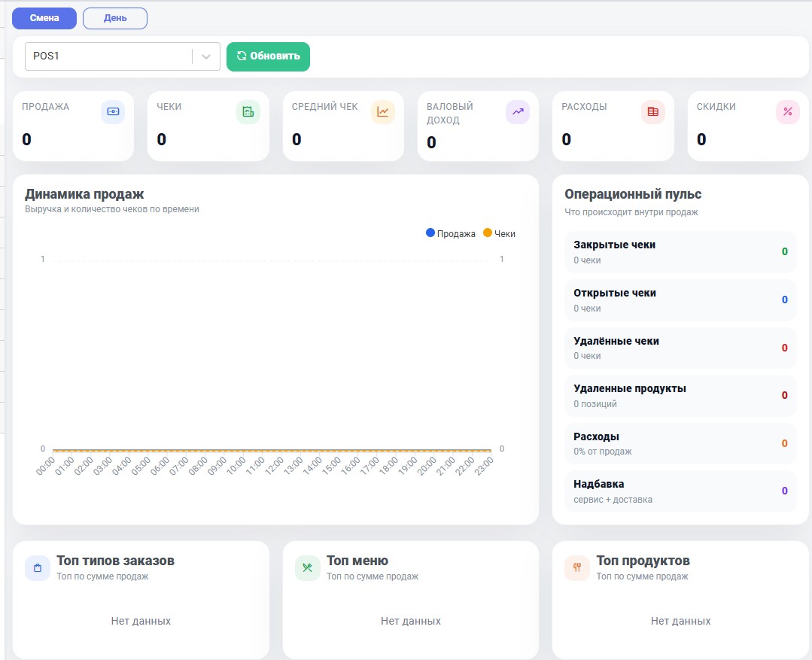This screenshot has height=660, width=812.
Task: Click the 23:00 label on chart axis
Action: [x=483, y=467]
